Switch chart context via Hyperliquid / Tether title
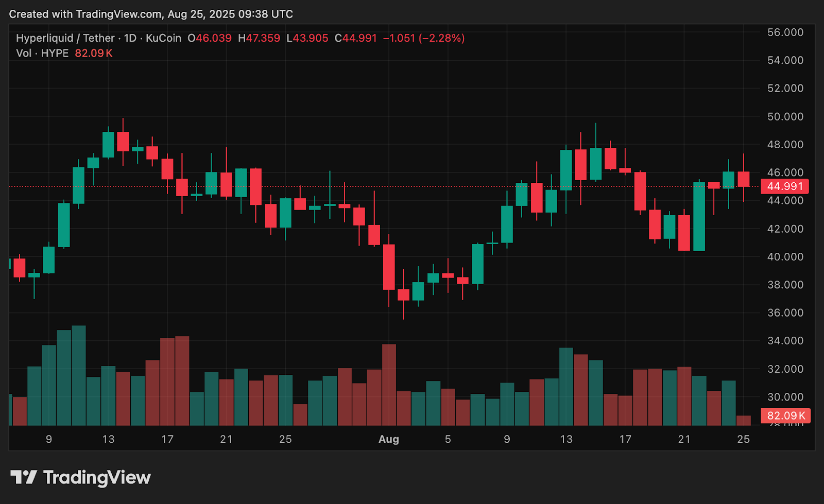 tap(67, 38)
